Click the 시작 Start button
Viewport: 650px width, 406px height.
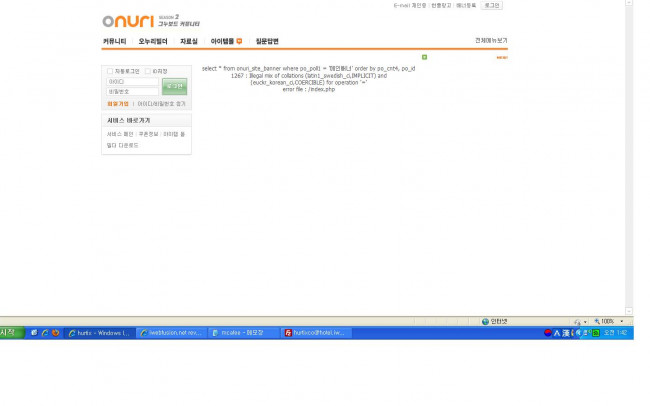pos(12,333)
